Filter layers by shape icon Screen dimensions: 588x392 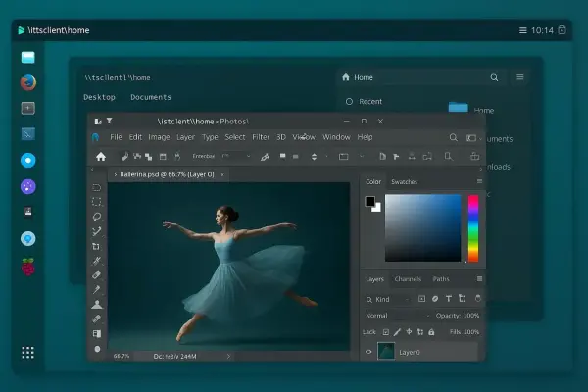(x=462, y=299)
